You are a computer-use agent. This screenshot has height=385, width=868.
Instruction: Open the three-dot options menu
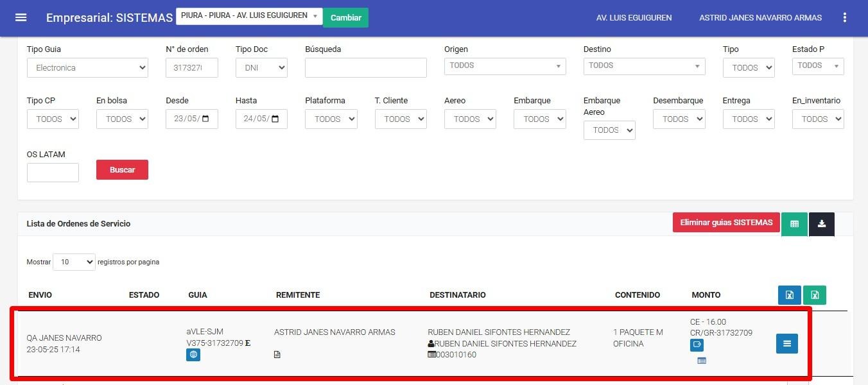tap(844, 18)
